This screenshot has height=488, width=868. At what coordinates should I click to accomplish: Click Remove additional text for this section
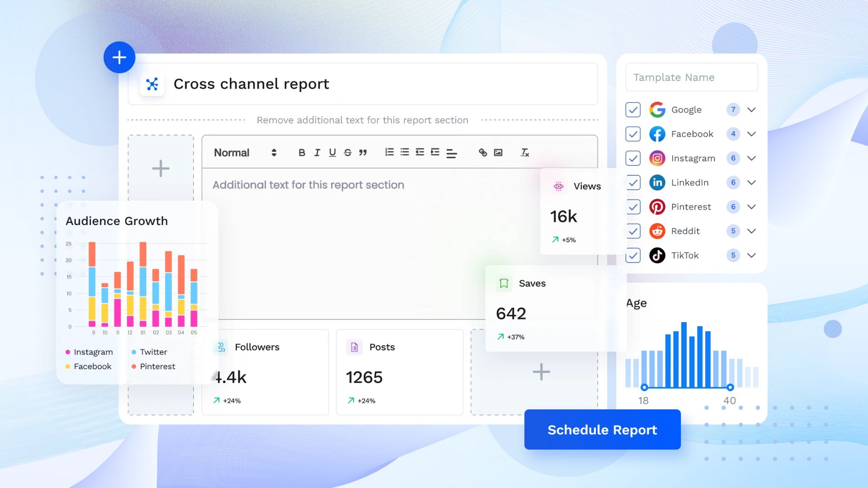pyautogui.click(x=362, y=120)
